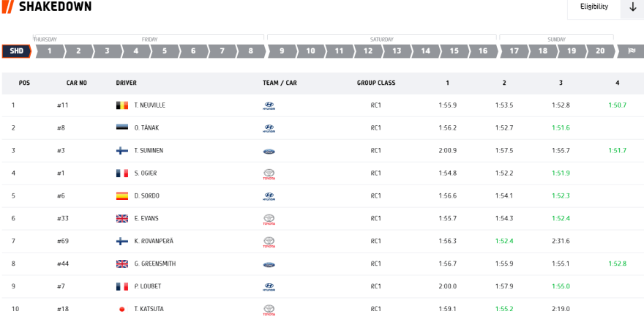Click the Belgian flag beside T. Neuville

coord(122,105)
